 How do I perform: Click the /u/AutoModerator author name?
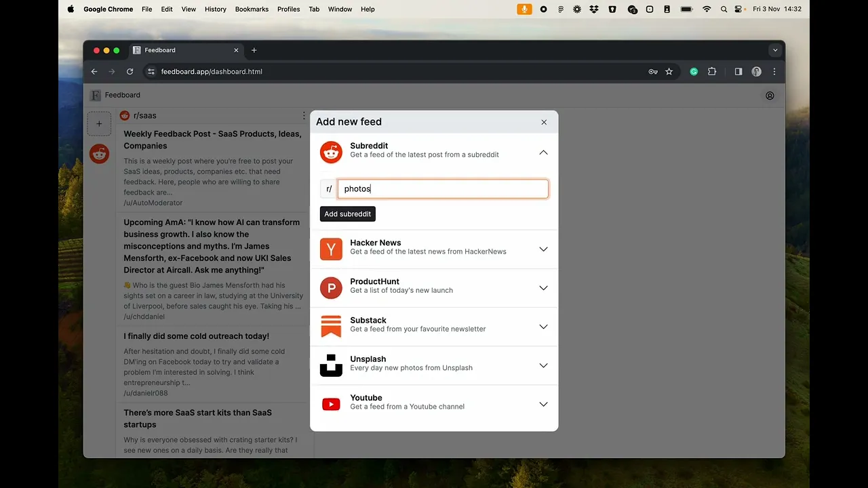[153, 203]
